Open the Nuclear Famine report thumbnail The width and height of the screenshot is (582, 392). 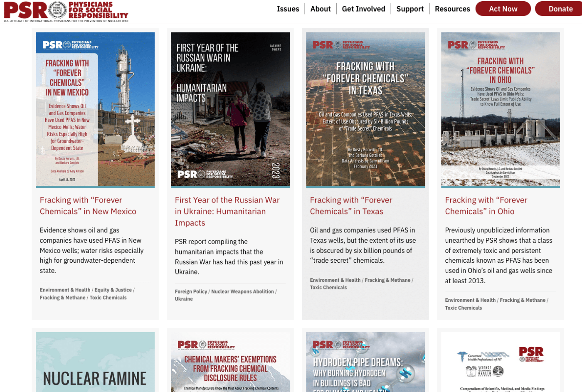[95, 362]
